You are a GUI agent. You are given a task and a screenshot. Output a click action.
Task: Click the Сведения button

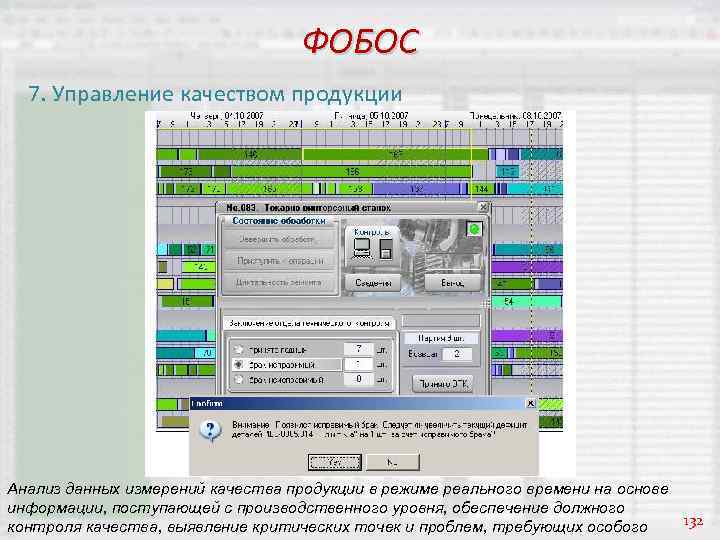coord(373,283)
